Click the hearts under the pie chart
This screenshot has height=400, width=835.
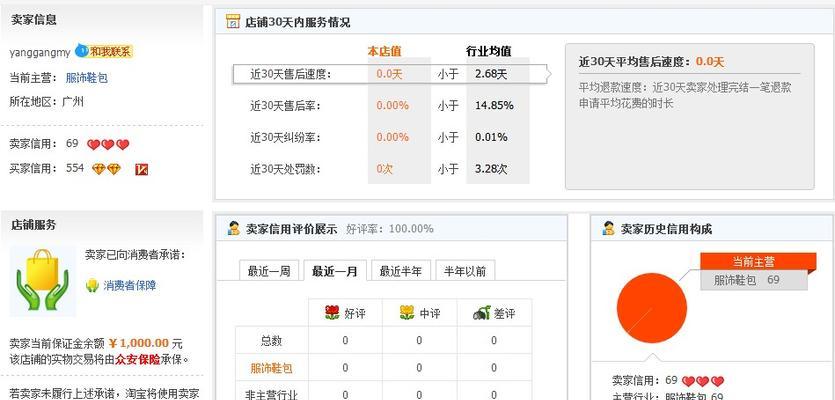pos(703,381)
